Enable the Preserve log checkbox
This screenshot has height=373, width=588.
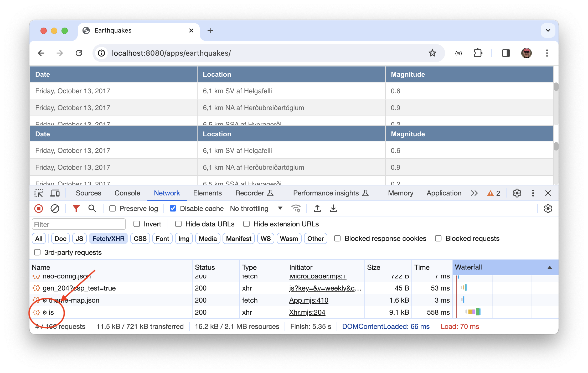112,209
